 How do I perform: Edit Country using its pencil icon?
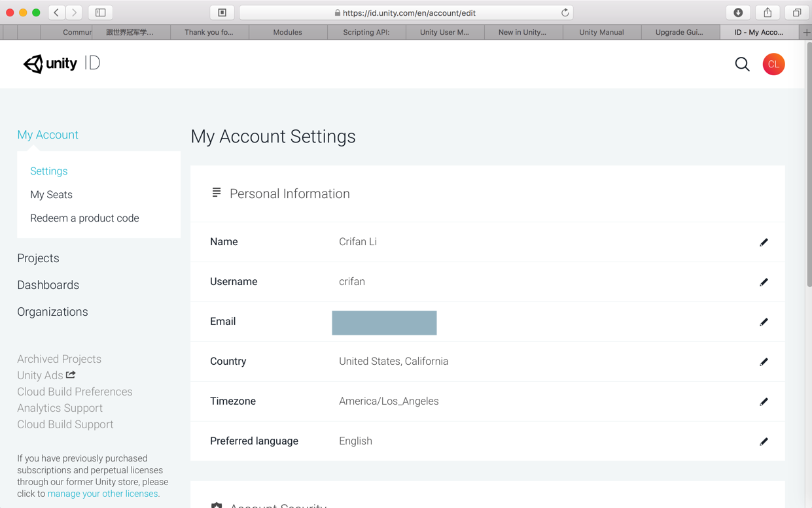[764, 362]
